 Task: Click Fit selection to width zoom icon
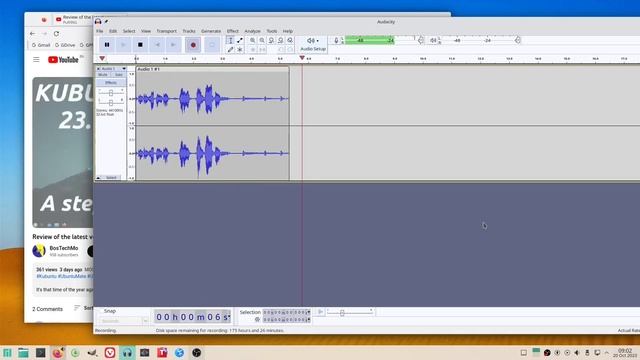click(271, 40)
